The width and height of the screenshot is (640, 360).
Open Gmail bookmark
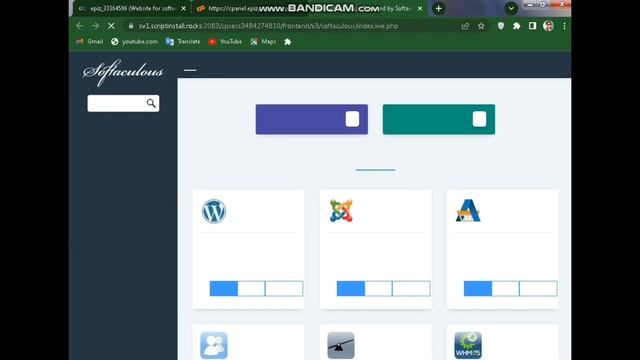(x=90, y=42)
